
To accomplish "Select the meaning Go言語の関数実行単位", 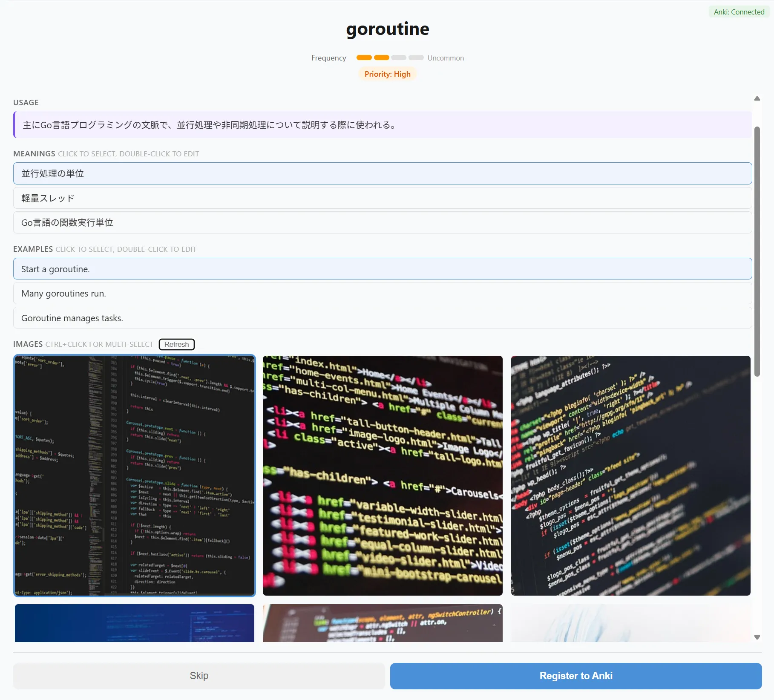I will coord(383,222).
